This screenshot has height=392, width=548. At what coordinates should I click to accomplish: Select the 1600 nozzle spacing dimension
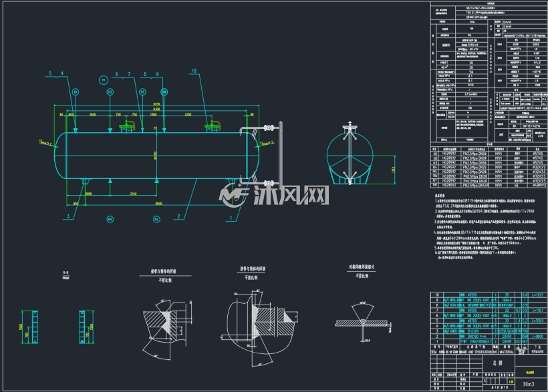93,114
